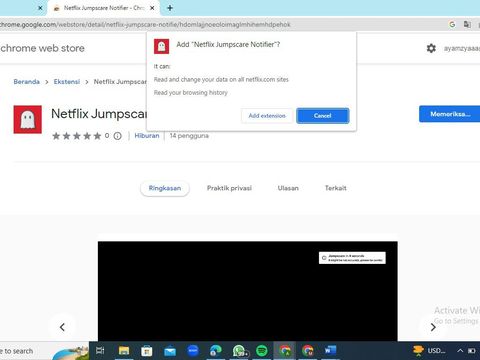Close the Netflix Jumpscare Notifier tab
This screenshot has width=480, height=360.
[x=152, y=8]
